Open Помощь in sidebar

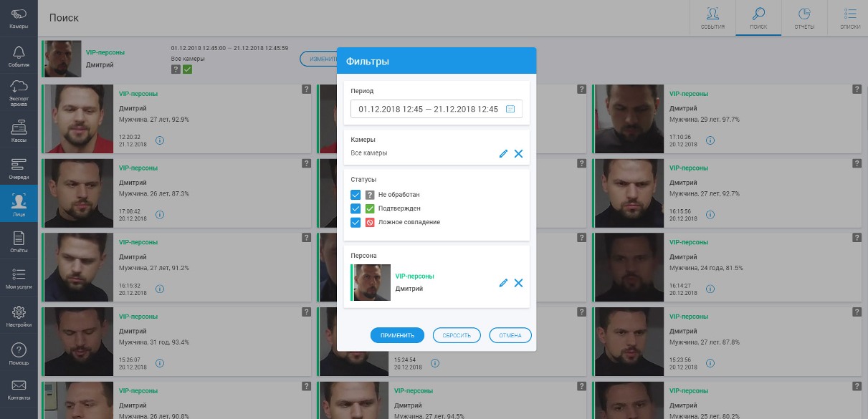[19, 353]
